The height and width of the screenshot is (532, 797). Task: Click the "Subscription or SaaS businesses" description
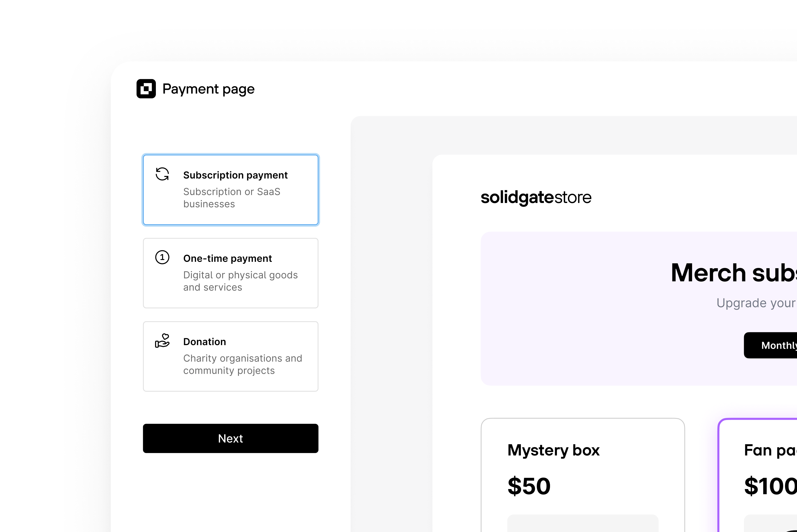coord(232,197)
